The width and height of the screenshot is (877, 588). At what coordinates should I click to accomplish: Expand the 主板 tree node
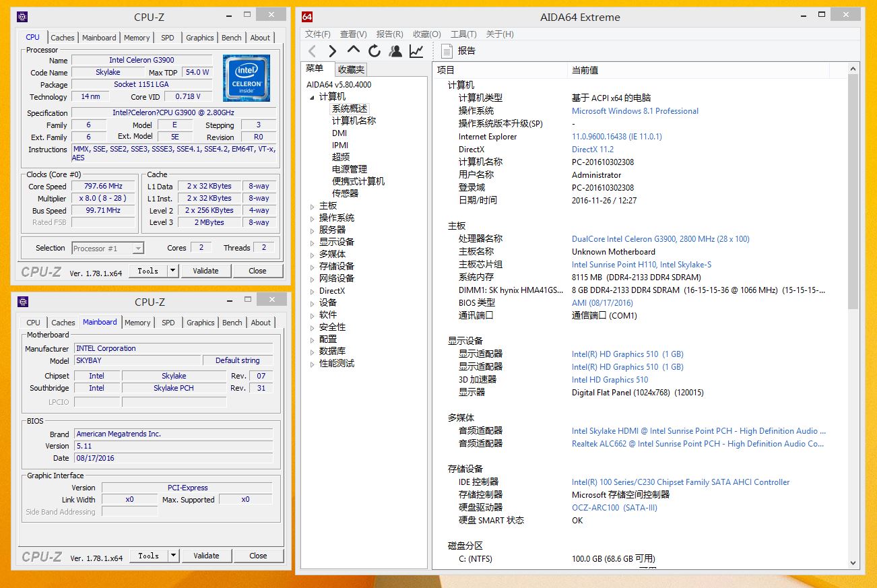[312, 206]
